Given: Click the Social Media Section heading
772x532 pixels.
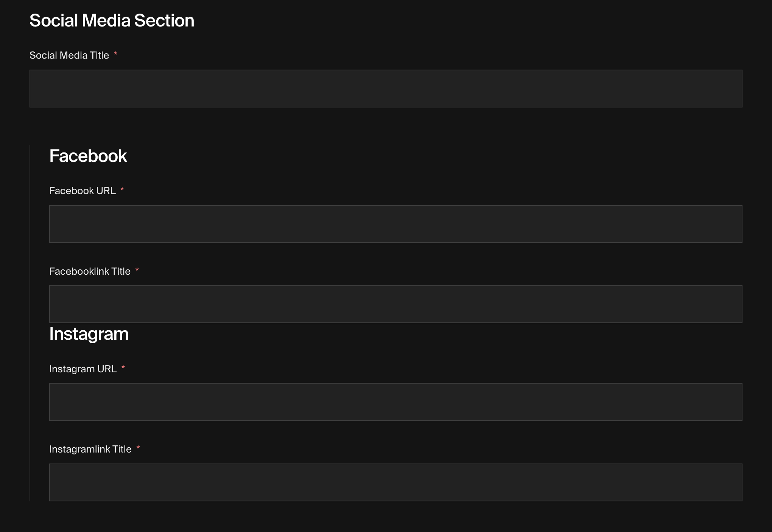Looking at the screenshot, I should click(x=112, y=20).
